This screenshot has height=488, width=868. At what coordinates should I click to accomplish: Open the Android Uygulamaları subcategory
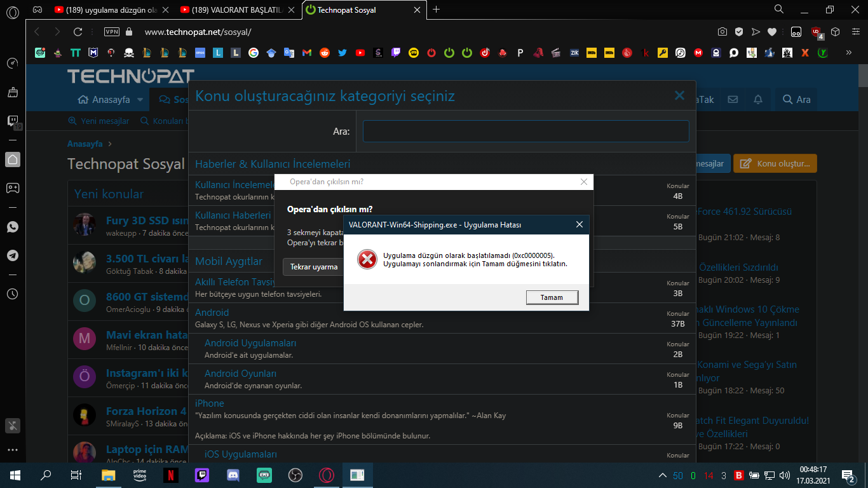[250, 343]
